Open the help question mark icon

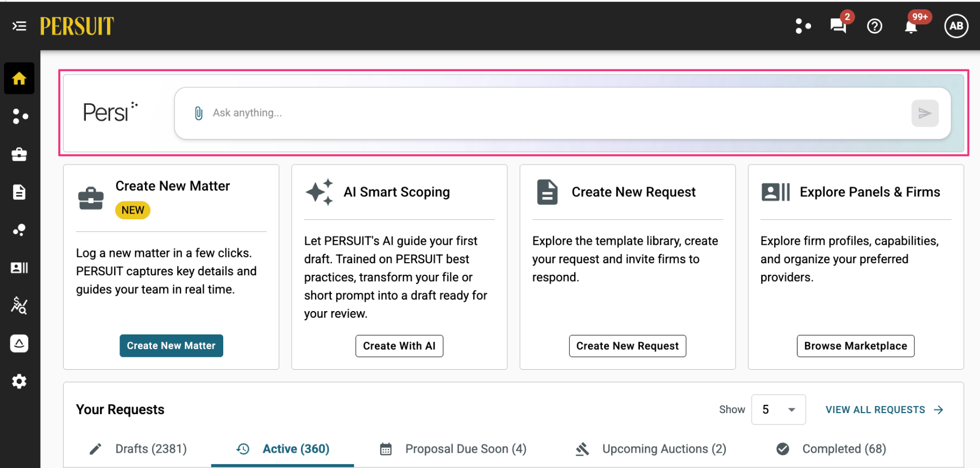click(875, 26)
